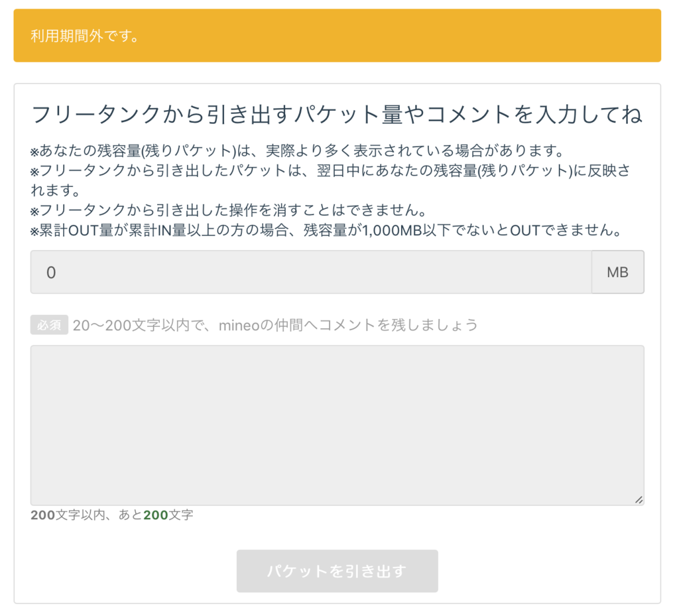Click the 必須 required badge

point(49,325)
